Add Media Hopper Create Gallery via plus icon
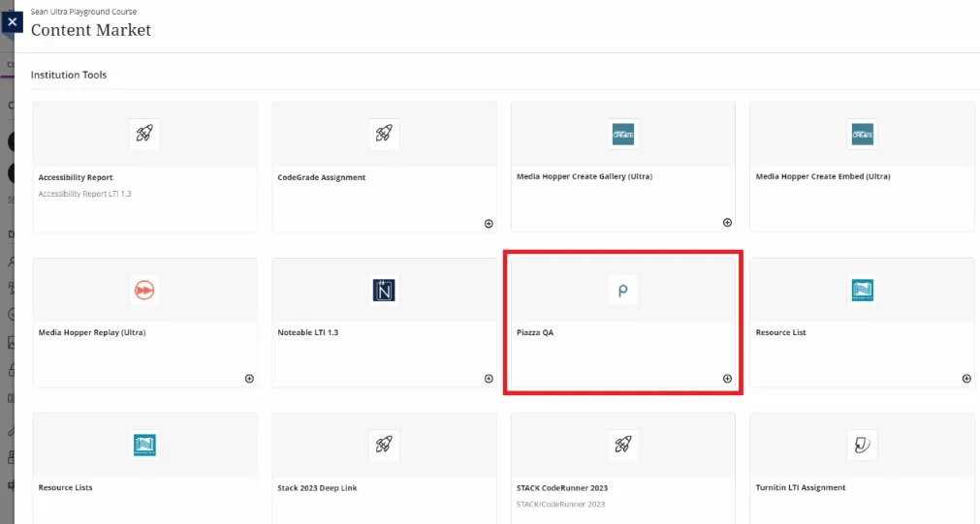 point(728,223)
